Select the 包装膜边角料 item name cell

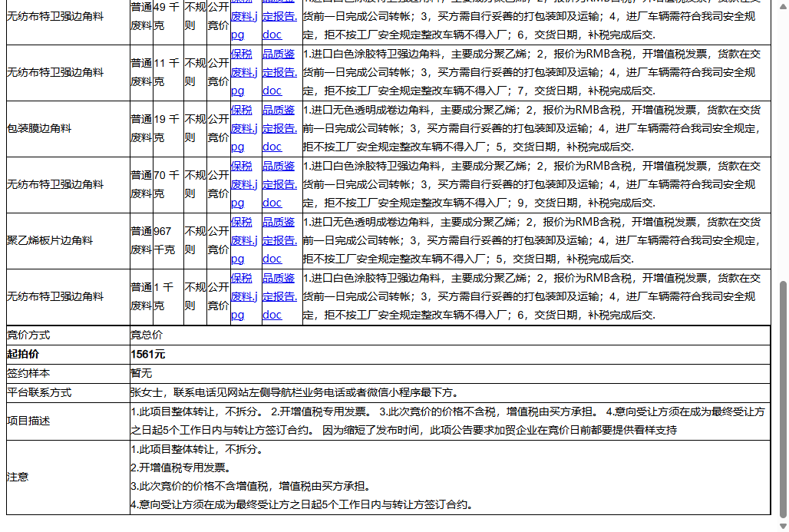pyautogui.click(x=68, y=128)
